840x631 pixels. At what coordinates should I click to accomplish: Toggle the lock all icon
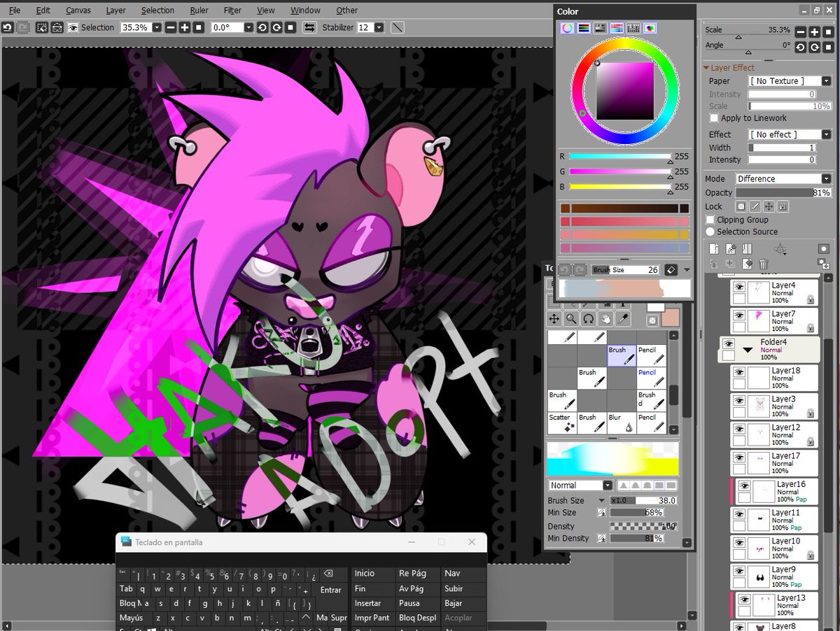(783, 206)
